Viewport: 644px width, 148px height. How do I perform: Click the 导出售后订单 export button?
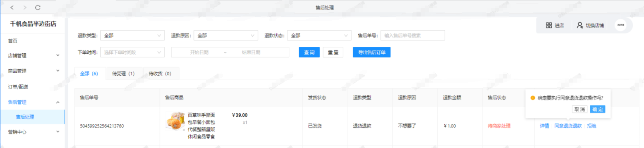[x=371, y=52]
